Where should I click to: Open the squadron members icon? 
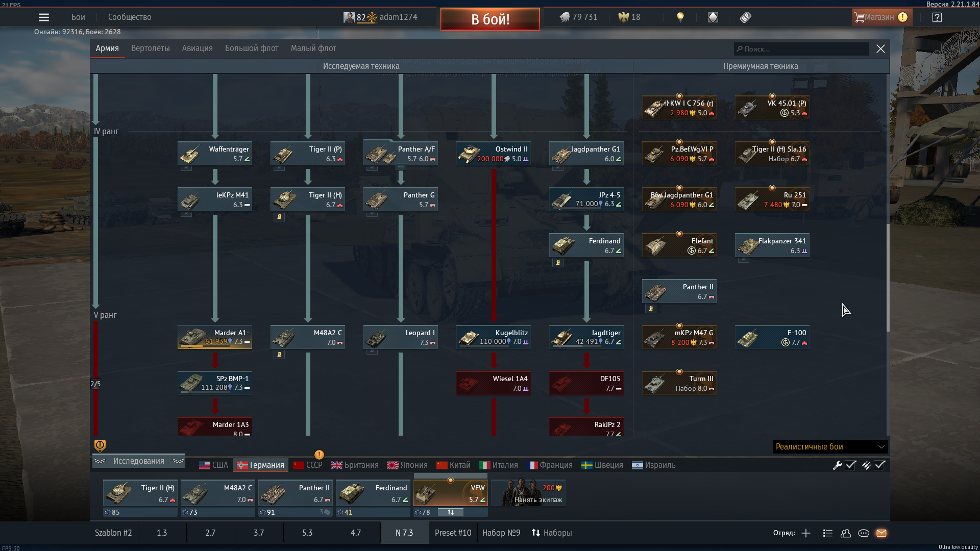(846, 533)
